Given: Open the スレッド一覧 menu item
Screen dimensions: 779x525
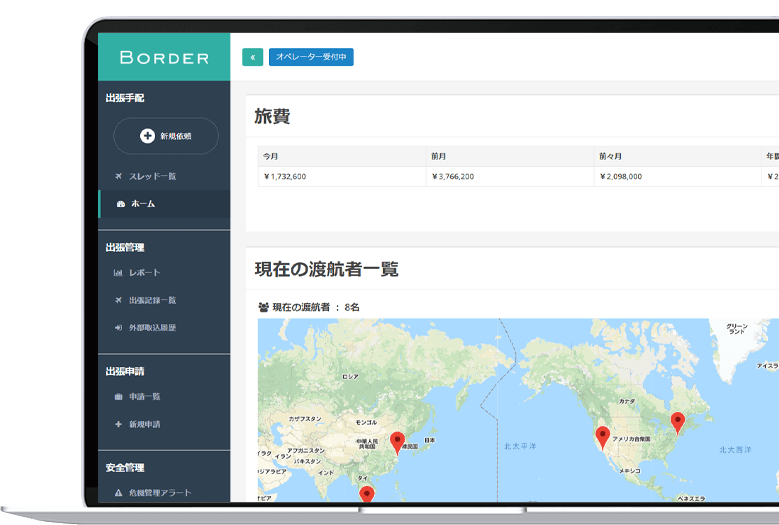Looking at the screenshot, I should [152, 176].
